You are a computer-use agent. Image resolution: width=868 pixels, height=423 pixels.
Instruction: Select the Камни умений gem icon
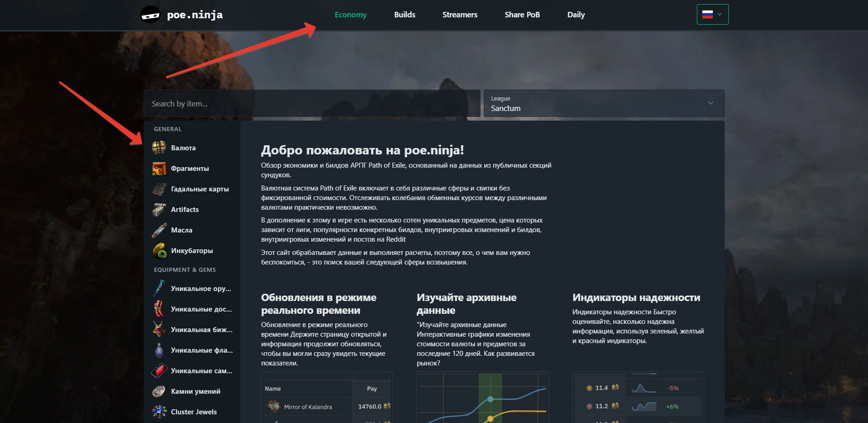pos(159,391)
